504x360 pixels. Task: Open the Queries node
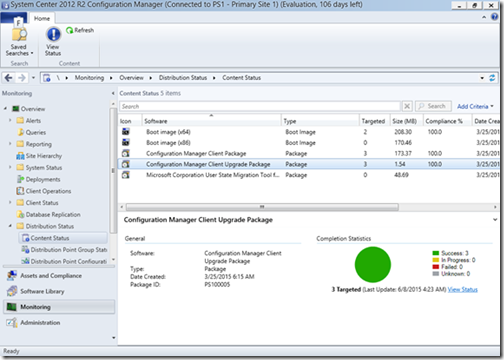pos(32,132)
